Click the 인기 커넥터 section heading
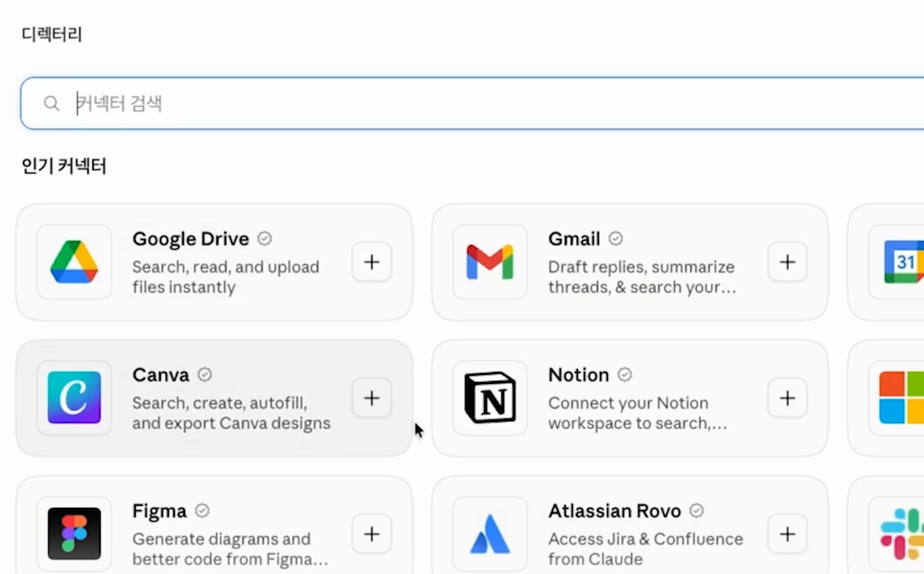Image resolution: width=924 pixels, height=574 pixels. tap(64, 166)
